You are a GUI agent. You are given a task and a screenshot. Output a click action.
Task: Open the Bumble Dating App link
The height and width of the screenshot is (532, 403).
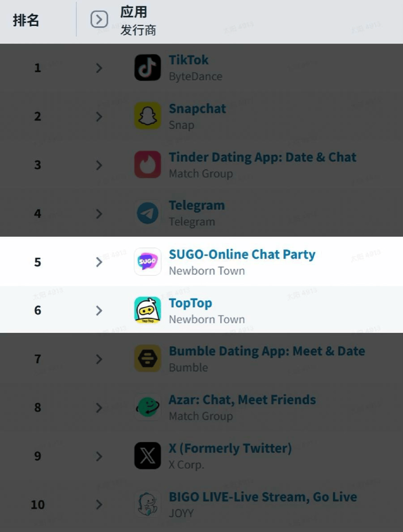click(x=266, y=351)
